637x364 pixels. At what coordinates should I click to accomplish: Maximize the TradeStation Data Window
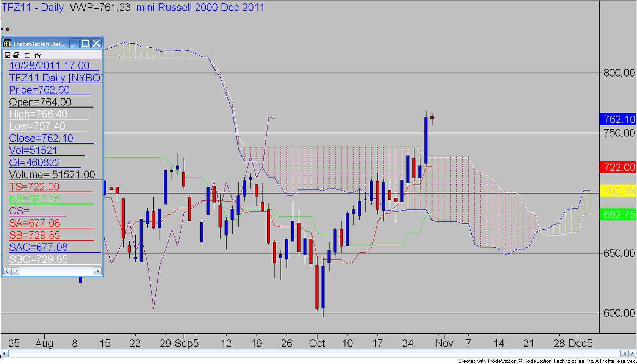[x=85, y=44]
